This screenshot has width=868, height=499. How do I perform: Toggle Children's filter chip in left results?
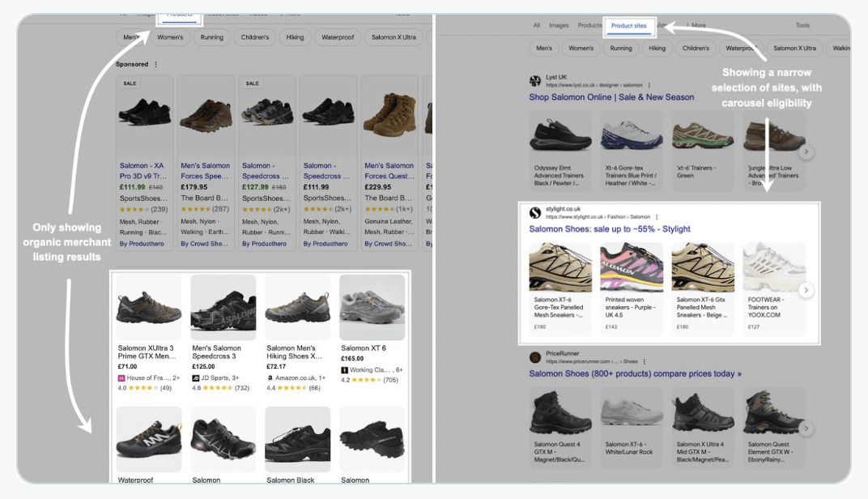(255, 37)
